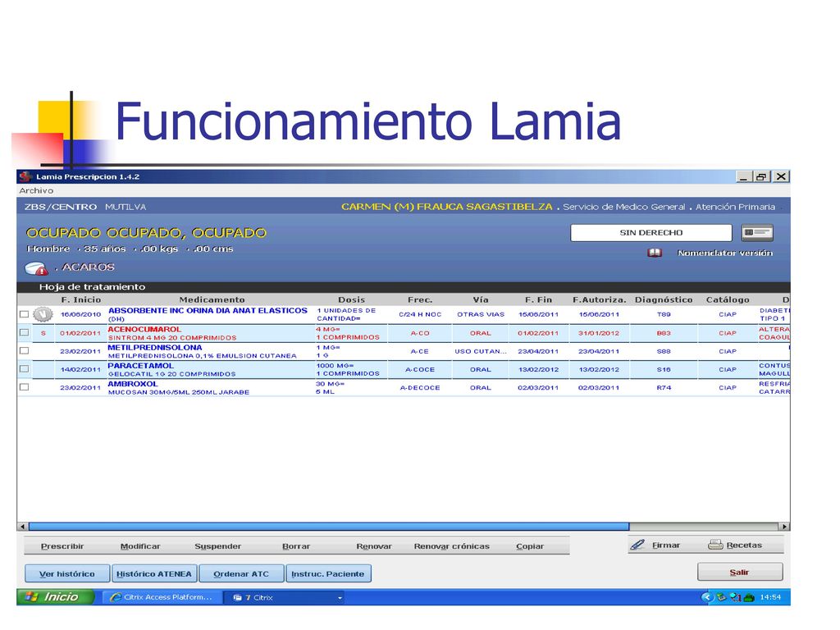This screenshot has height=630, width=840.
Task: Select the AMBROXOL medication name
Action: pyautogui.click(x=133, y=384)
